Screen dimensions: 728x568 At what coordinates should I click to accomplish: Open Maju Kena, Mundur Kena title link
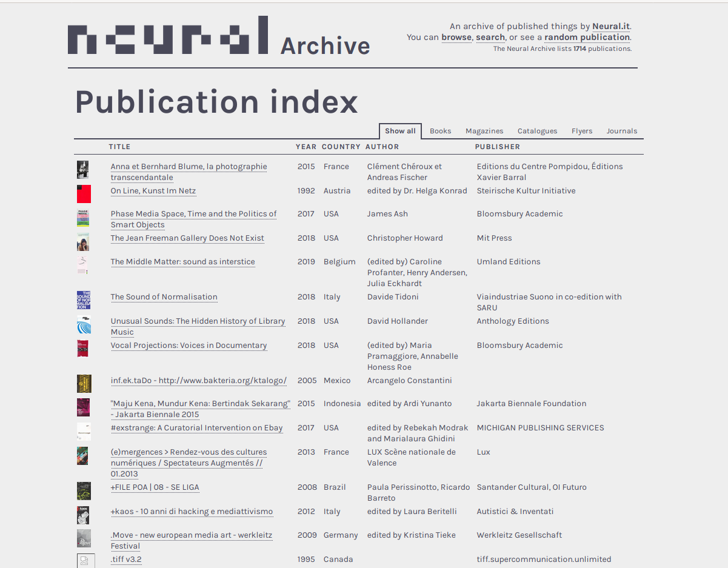pos(201,409)
